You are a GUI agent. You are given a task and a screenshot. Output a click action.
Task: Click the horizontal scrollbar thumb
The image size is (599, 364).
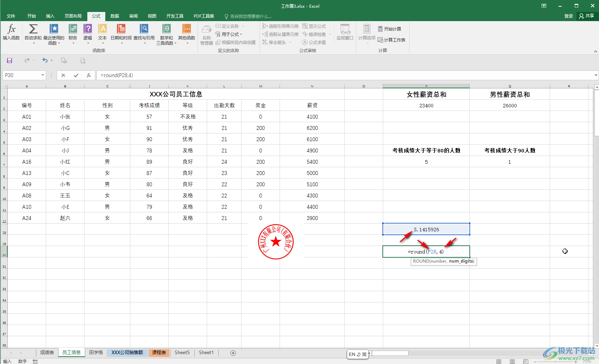pyautogui.click(x=390, y=353)
